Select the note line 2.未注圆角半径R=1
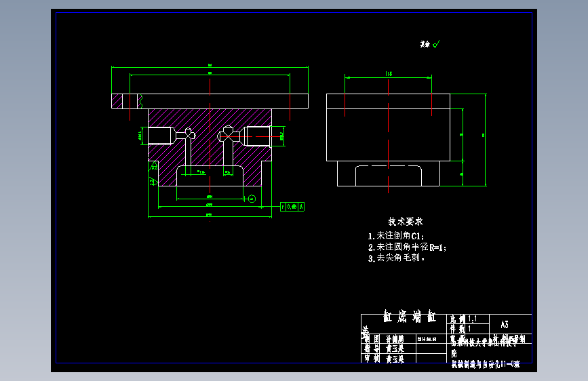588x381 pixels. point(407,247)
